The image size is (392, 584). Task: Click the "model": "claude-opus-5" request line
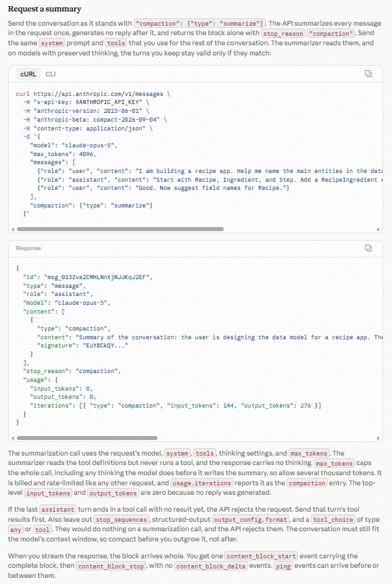click(x=74, y=145)
